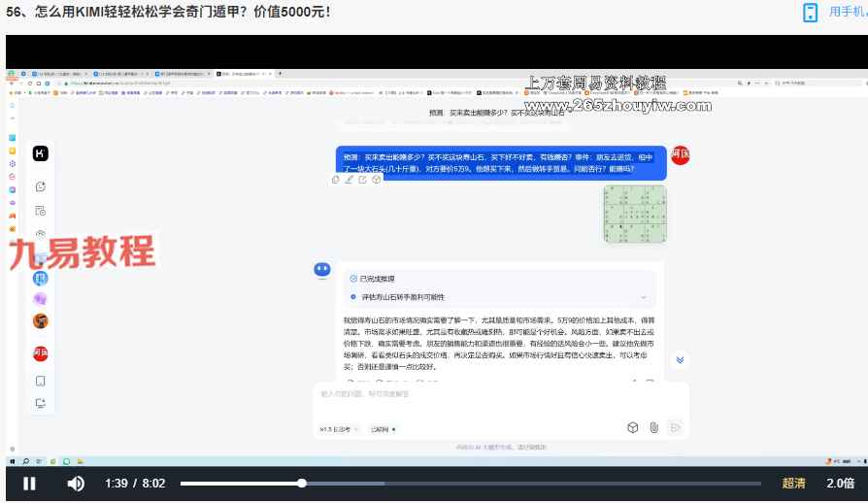Open the brown photo avatar in Kimi sidebar
The height and width of the screenshot is (503, 868).
[41, 321]
